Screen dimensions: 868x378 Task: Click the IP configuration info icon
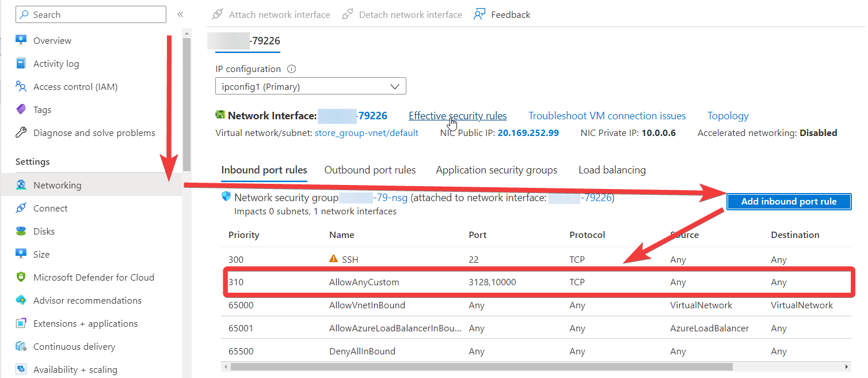[x=291, y=69]
